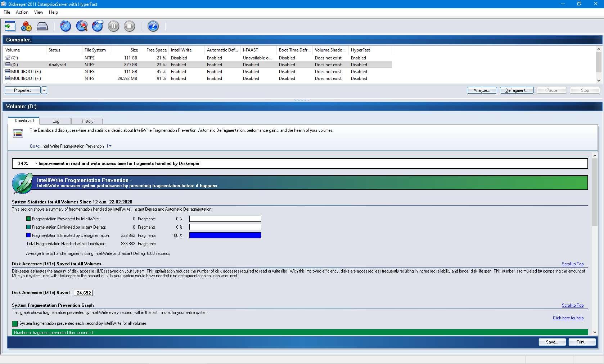
Task: Click the '29.592 MB' size cell
Action: click(x=127, y=78)
